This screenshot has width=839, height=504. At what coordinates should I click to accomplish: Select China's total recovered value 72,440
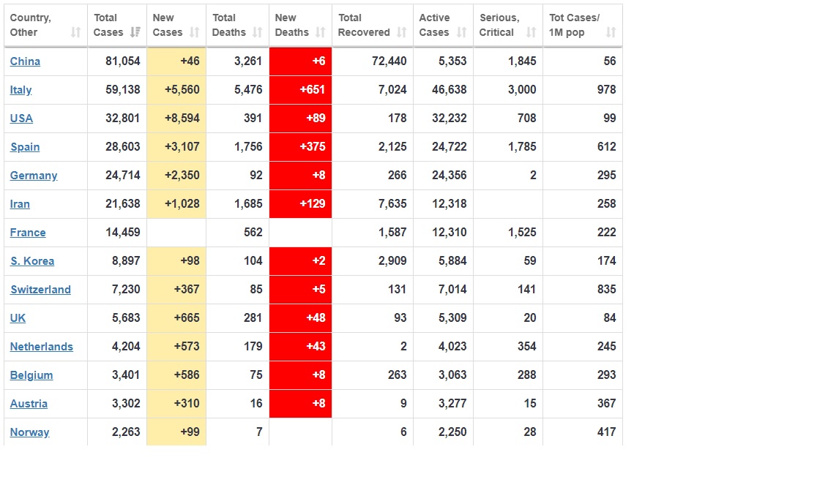389,61
